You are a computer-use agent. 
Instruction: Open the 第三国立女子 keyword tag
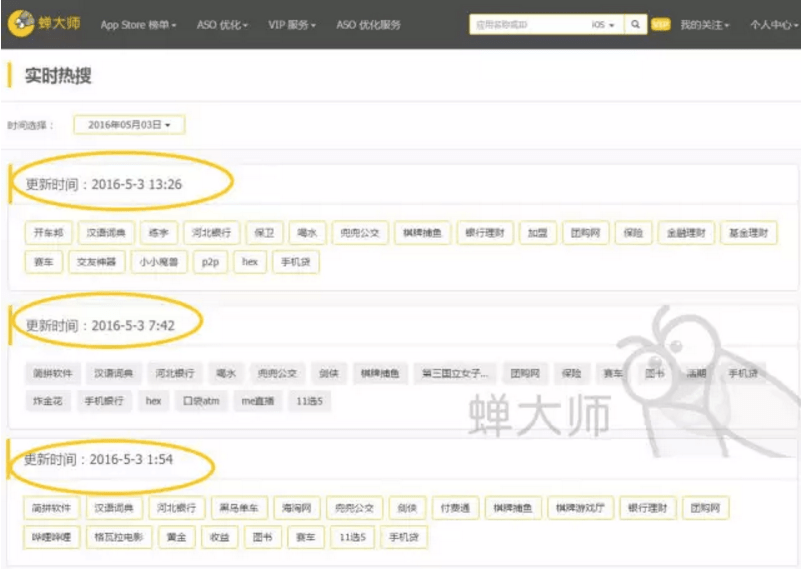tap(455, 373)
